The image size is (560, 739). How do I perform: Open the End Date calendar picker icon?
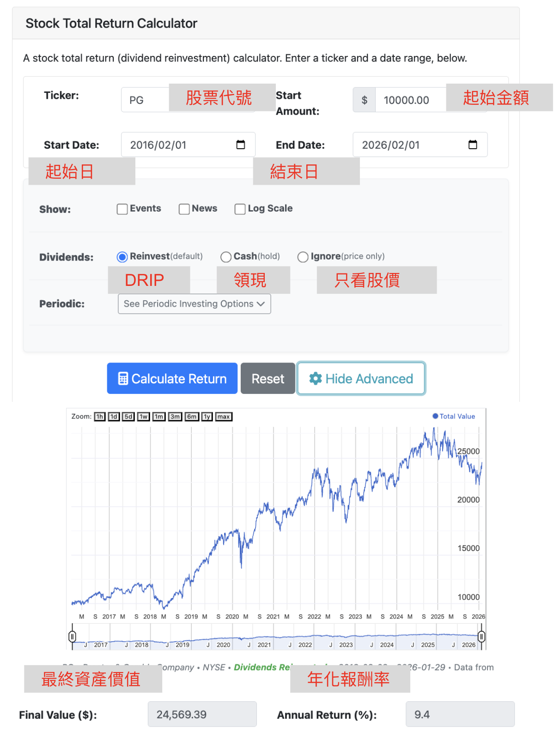tap(473, 145)
